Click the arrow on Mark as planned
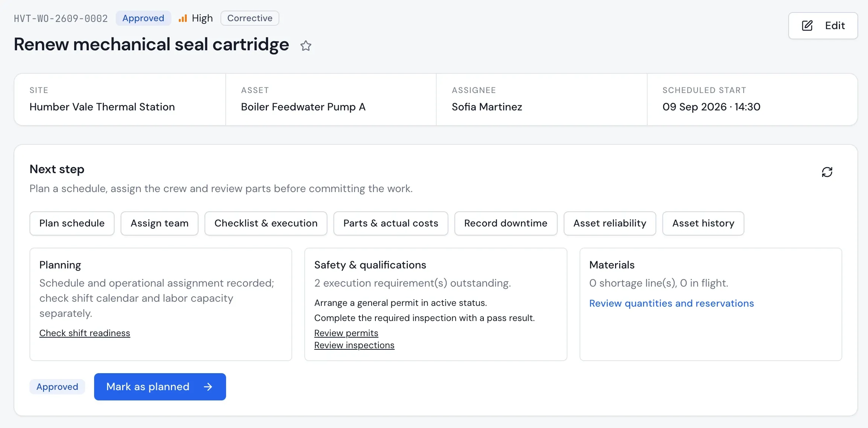Viewport: 868px width, 428px height. pos(208,387)
